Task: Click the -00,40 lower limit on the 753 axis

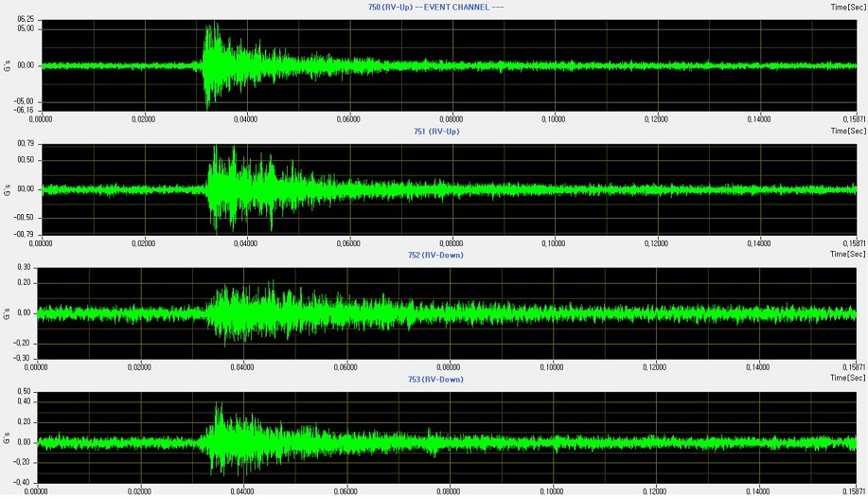Action: coord(22,483)
